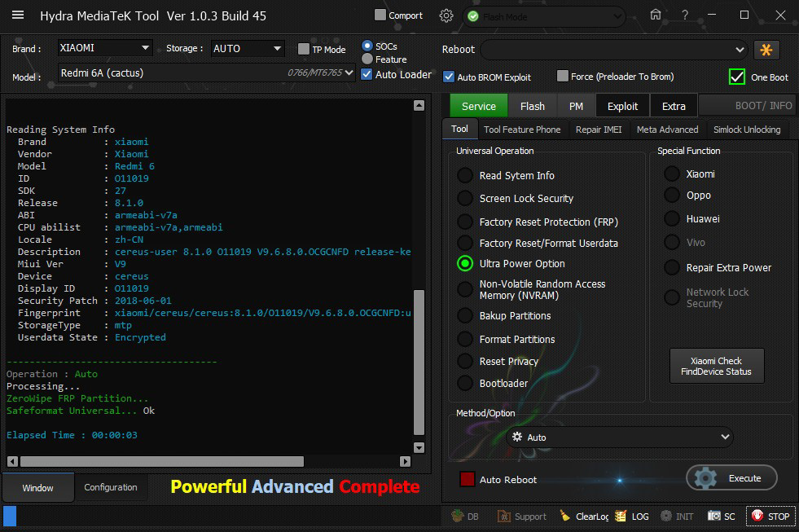
Task: Click the orange asterisk reboot icon
Action: coord(766,50)
